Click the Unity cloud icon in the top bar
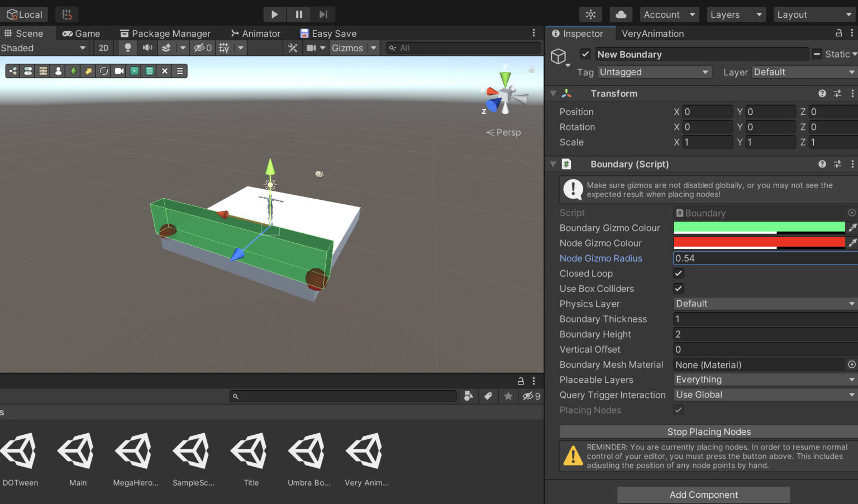 pyautogui.click(x=621, y=14)
